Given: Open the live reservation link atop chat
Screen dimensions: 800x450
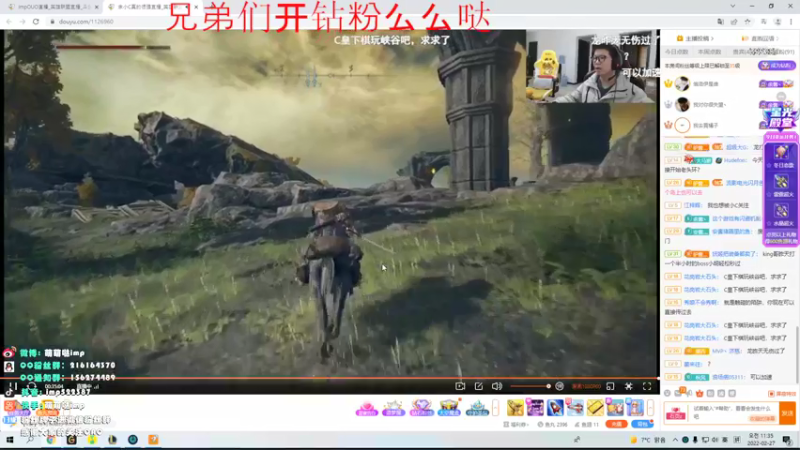Looking at the screenshot, I should [761, 38].
